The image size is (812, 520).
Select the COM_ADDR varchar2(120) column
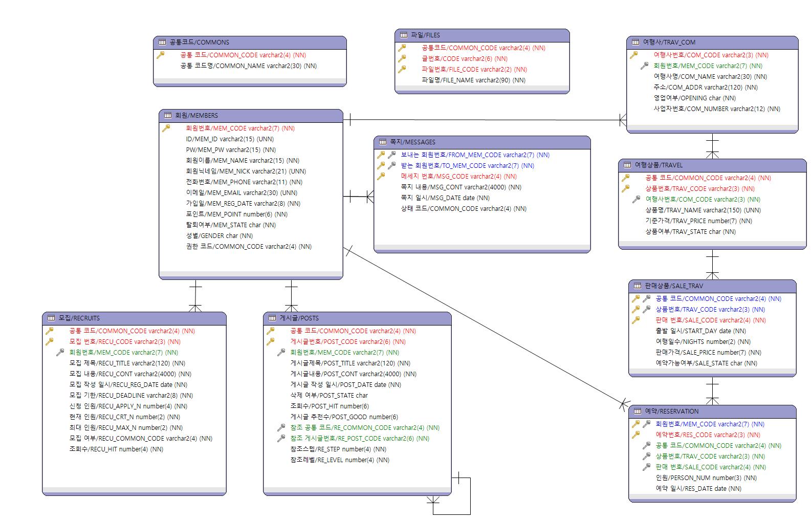[706, 87]
